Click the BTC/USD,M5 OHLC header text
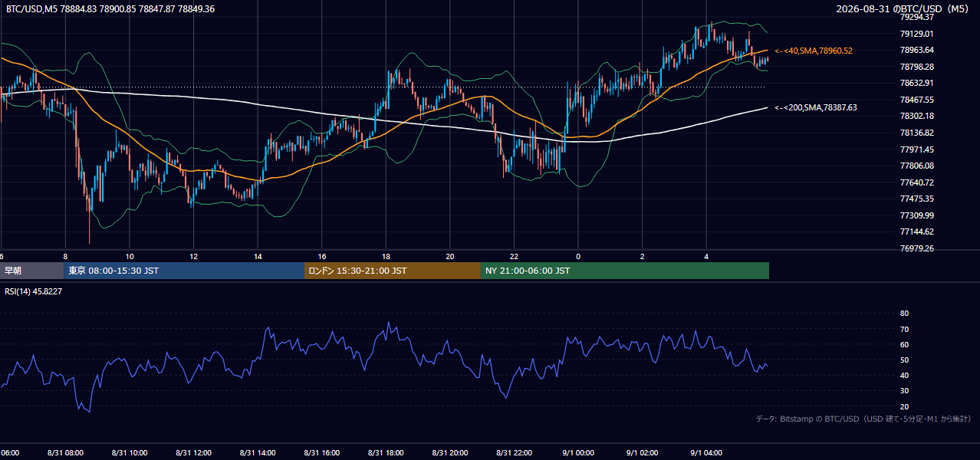The width and height of the screenshot is (980, 460). point(110,8)
